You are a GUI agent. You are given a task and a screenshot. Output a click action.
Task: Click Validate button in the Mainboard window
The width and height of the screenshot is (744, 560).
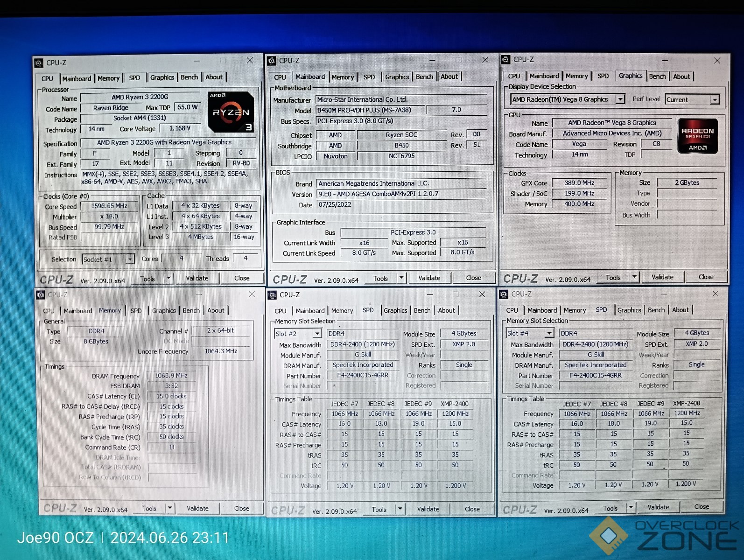pos(429,278)
